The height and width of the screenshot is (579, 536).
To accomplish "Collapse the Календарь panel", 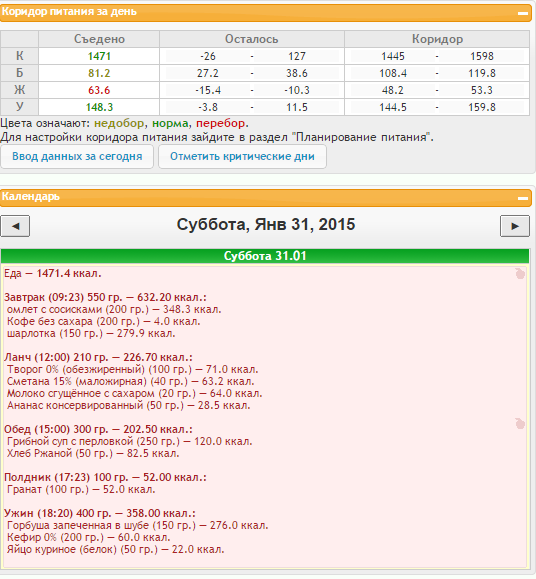I will (522, 198).
